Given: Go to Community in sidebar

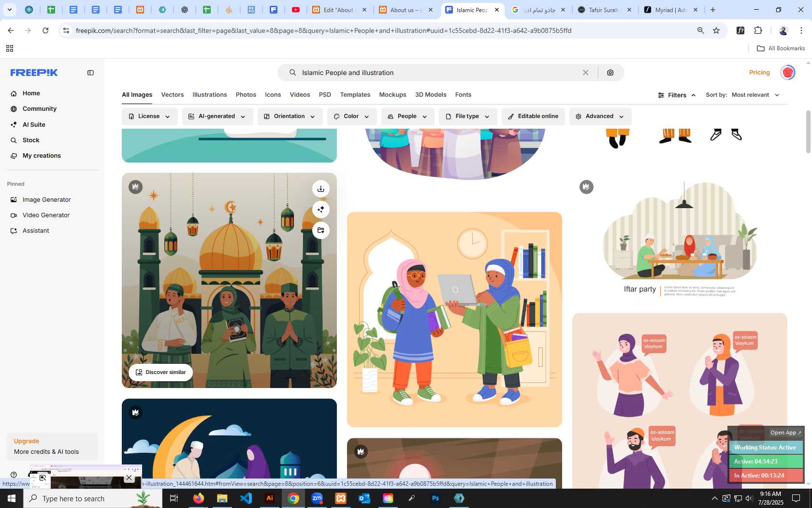Looking at the screenshot, I should pyautogui.click(x=40, y=109).
